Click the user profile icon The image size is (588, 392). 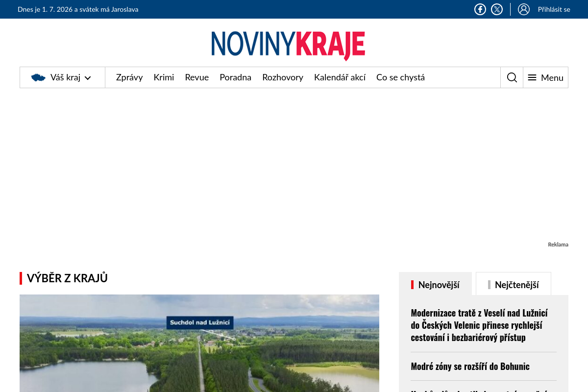coord(524,9)
